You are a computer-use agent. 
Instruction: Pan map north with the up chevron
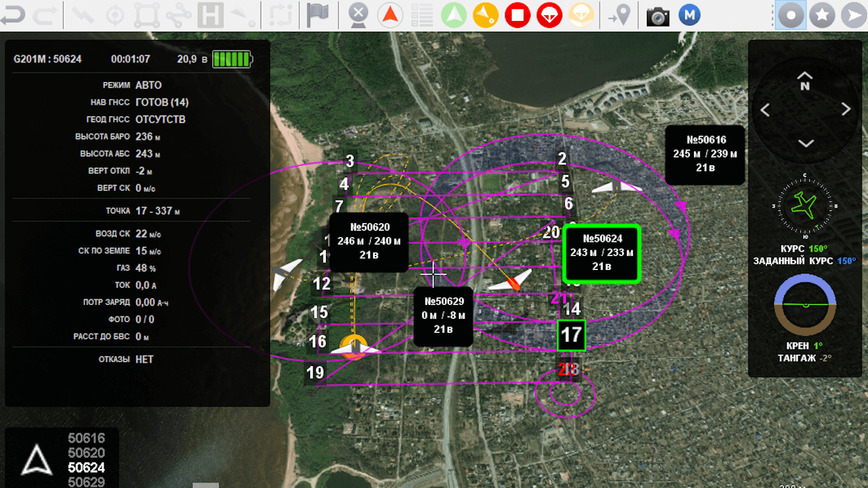click(x=805, y=76)
